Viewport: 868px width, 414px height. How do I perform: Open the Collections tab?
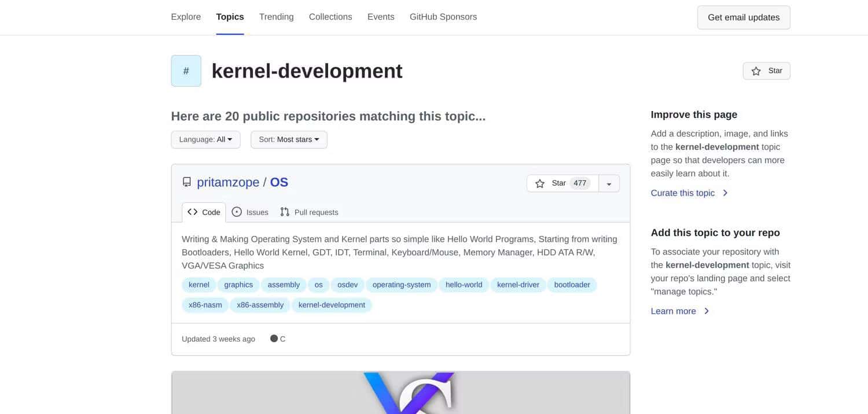tap(330, 17)
